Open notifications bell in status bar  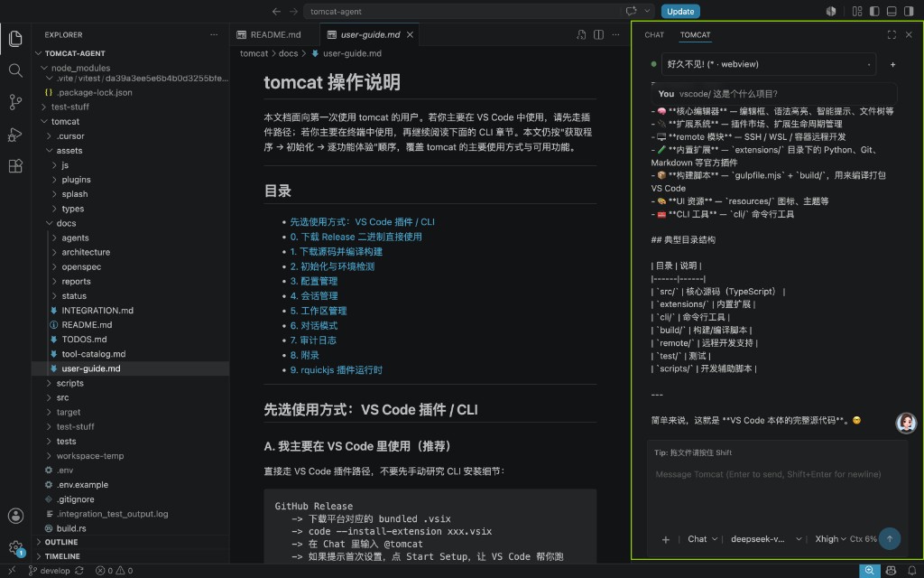coord(911,571)
